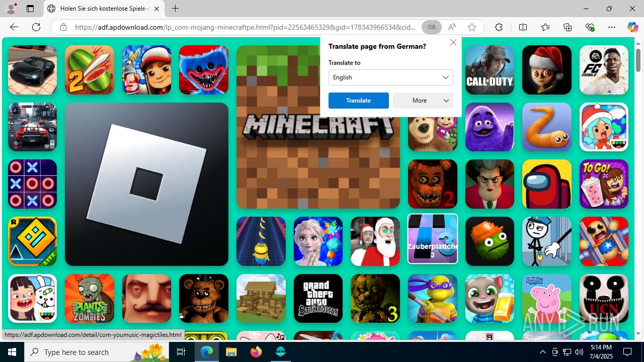The image size is (644, 362).
Task: Open the large Roblox game tile
Action: click(146, 184)
